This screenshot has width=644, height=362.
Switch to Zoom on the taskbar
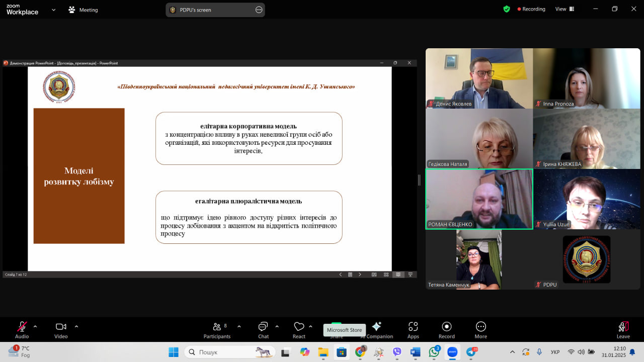pos(452,352)
